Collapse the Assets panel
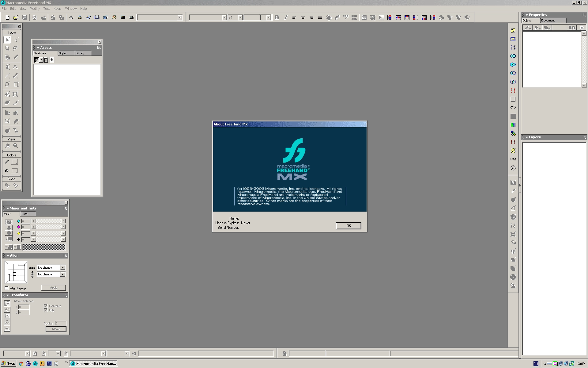 click(38, 48)
